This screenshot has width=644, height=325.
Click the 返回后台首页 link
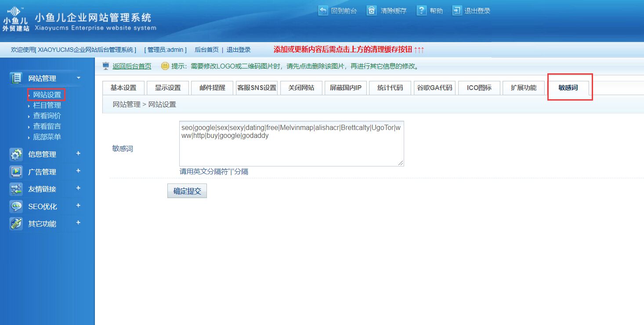pos(132,66)
